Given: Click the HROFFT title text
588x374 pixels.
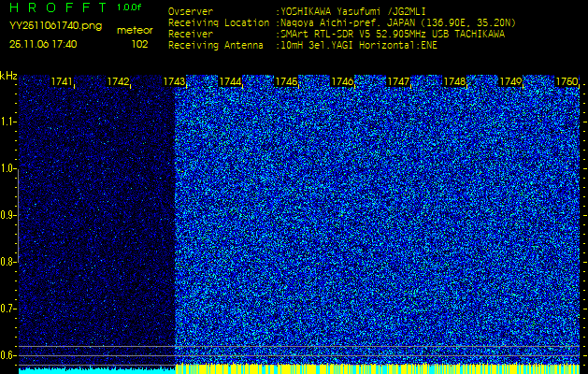Looking at the screenshot, I should coord(58,7).
